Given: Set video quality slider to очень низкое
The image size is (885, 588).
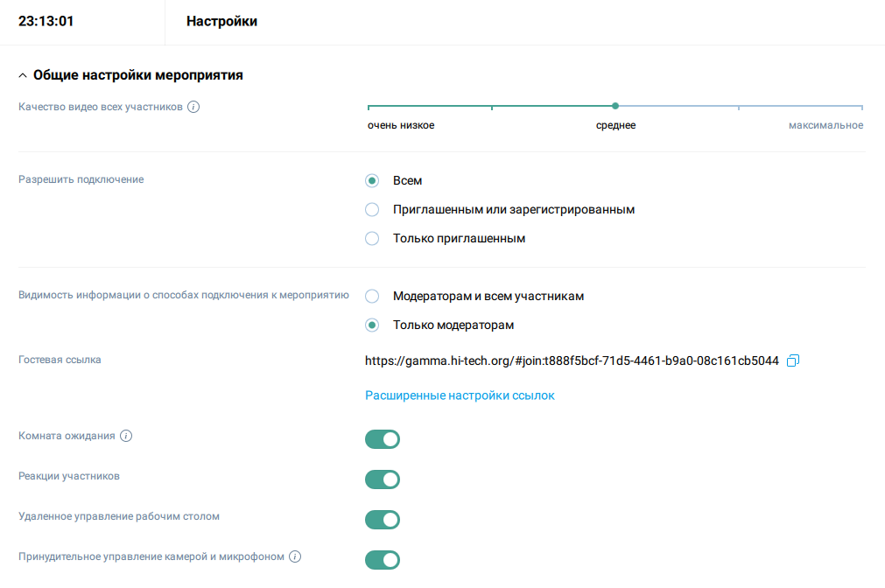Looking at the screenshot, I should coord(369,107).
